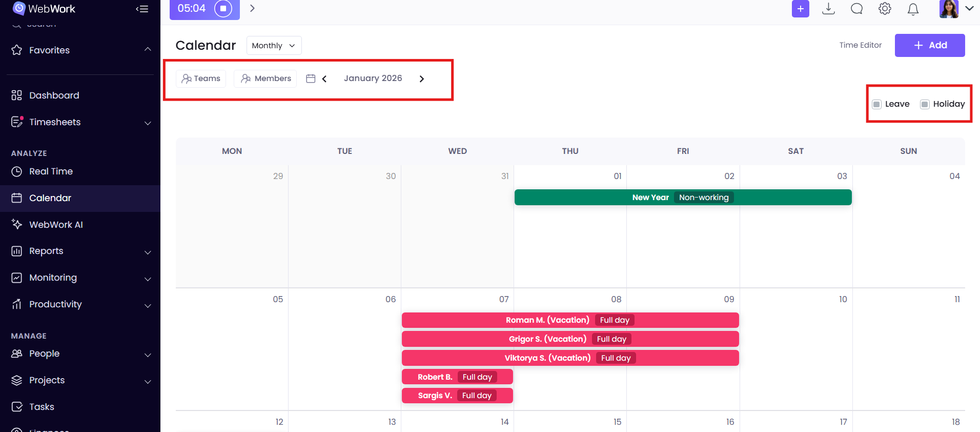Stop the running timer
The image size is (980, 432).
coord(223,9)
